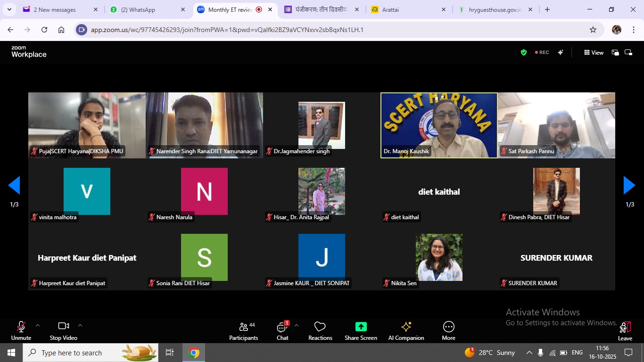
Task: Open the Chat panel
Action: 282,331
